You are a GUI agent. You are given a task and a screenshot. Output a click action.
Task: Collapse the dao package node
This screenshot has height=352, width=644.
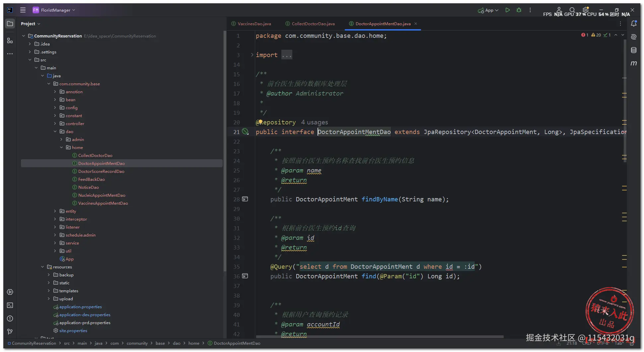pos(55,131)
